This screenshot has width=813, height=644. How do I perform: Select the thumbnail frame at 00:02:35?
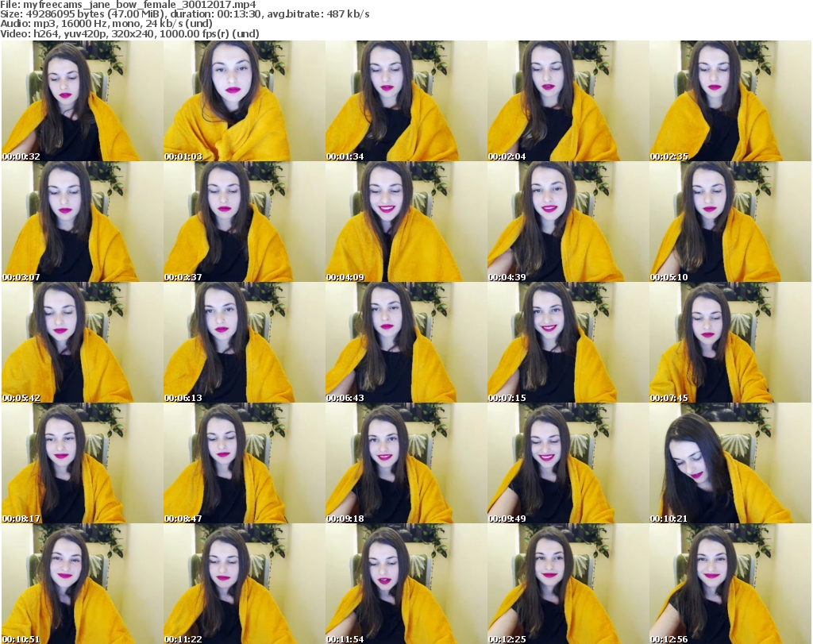coord(730,101)
